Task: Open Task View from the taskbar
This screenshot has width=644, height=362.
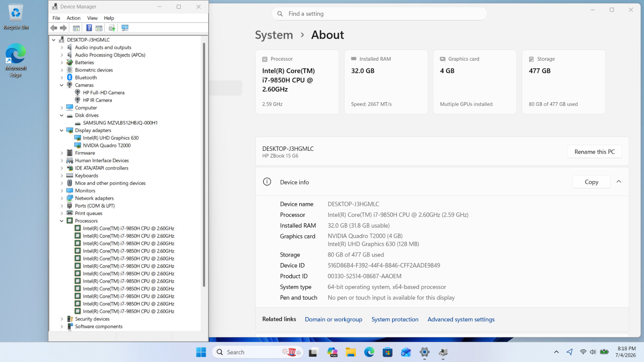Action: pyautogui.click(x=313, y=352)
